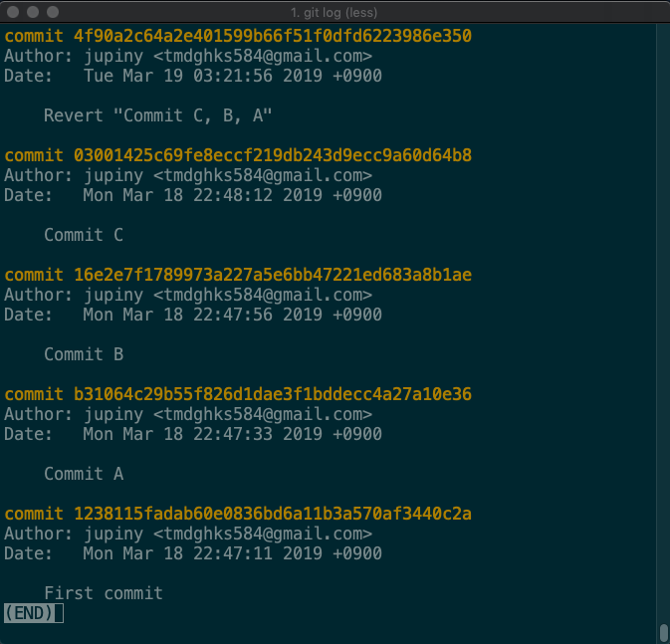Click the 'Commit C' message line

point(84,235)
